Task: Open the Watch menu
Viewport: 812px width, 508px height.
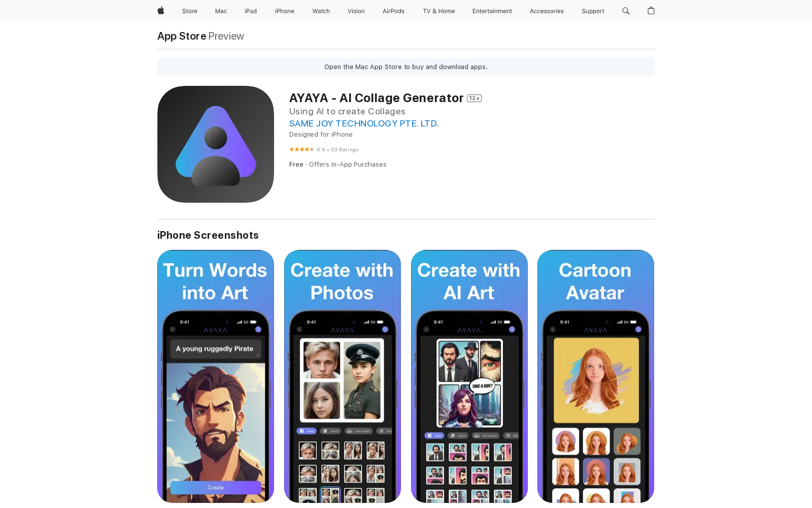Action: pyautogui.click(x=321, y=11)
